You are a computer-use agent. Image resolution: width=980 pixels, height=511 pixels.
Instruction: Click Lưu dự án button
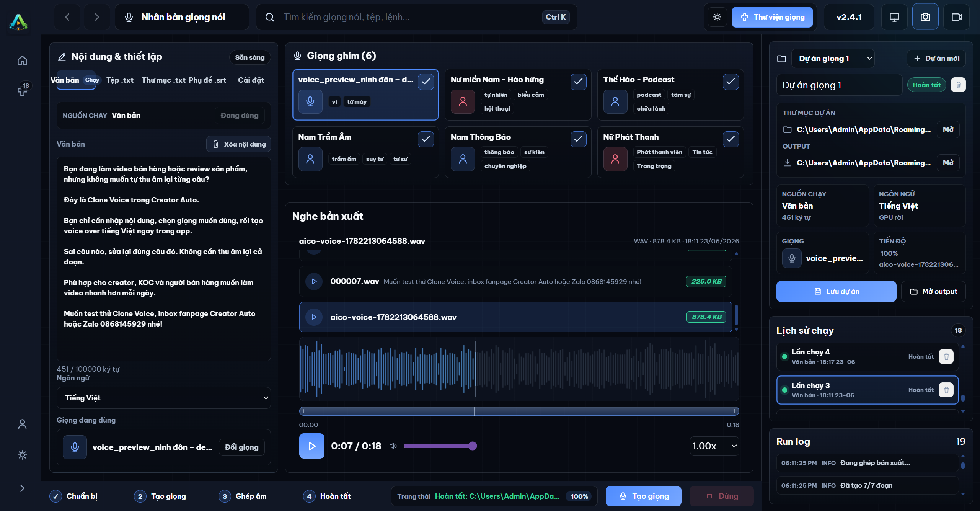click(836, 291)
